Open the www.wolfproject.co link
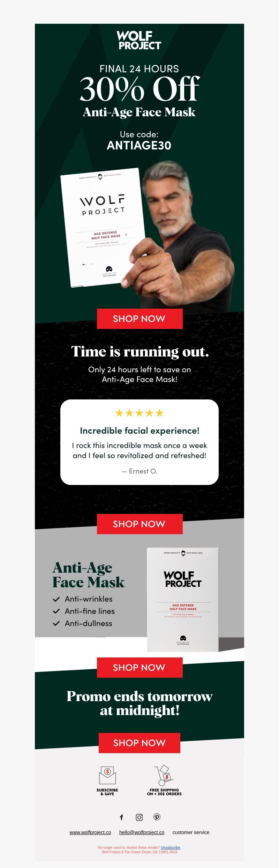This screenshot has width=279, height=868. [90, 832]
